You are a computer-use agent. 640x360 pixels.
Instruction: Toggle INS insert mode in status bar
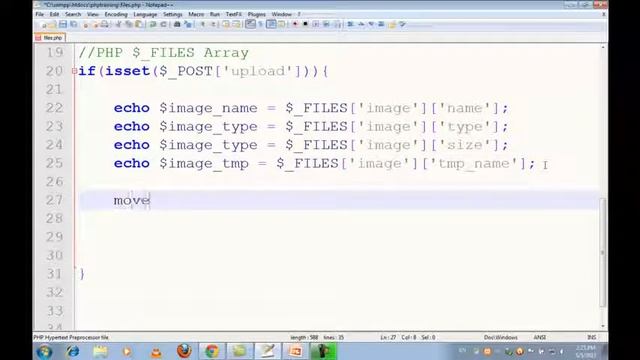pyautogui.click(x=591, y=337)
